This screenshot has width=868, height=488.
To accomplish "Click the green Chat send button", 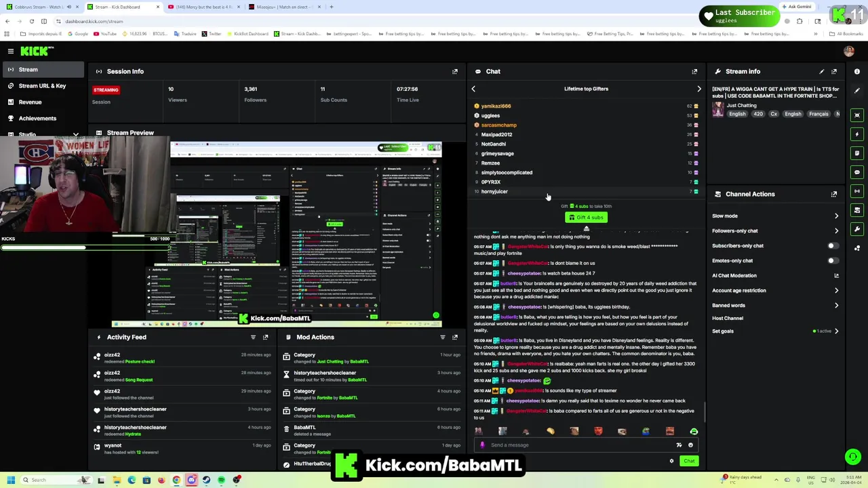I will click(689, 461).
